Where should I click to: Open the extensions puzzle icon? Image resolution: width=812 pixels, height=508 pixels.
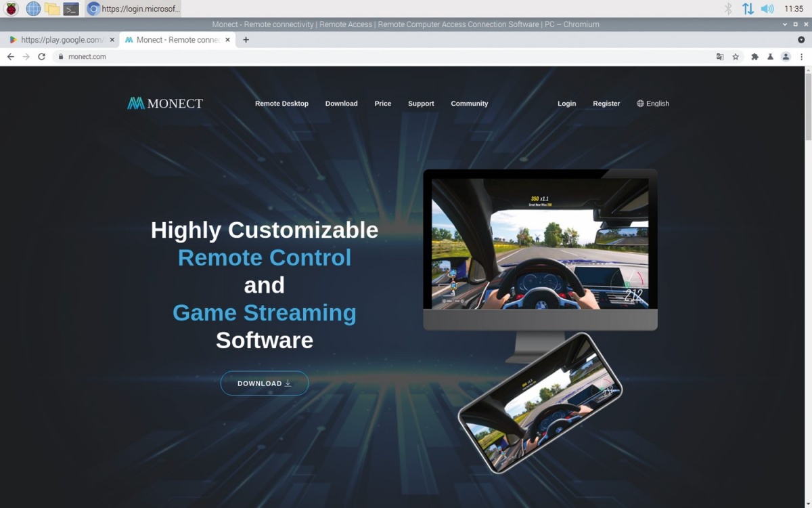click(754, 57)
